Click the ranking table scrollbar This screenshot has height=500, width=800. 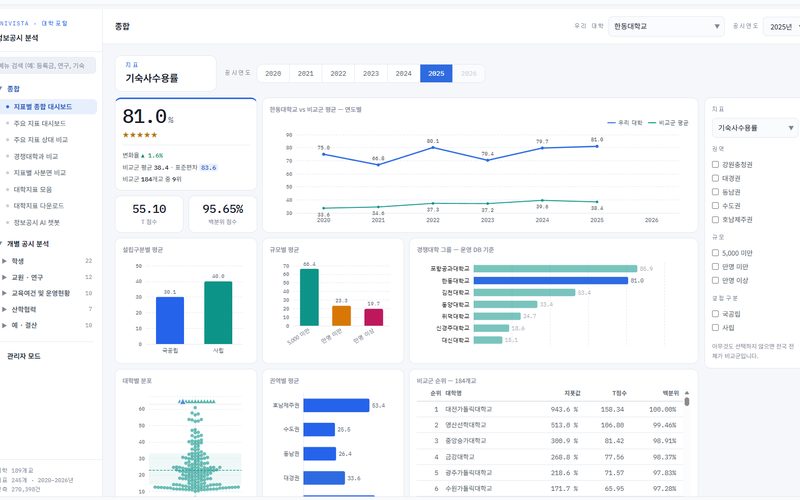coord(687,402)
